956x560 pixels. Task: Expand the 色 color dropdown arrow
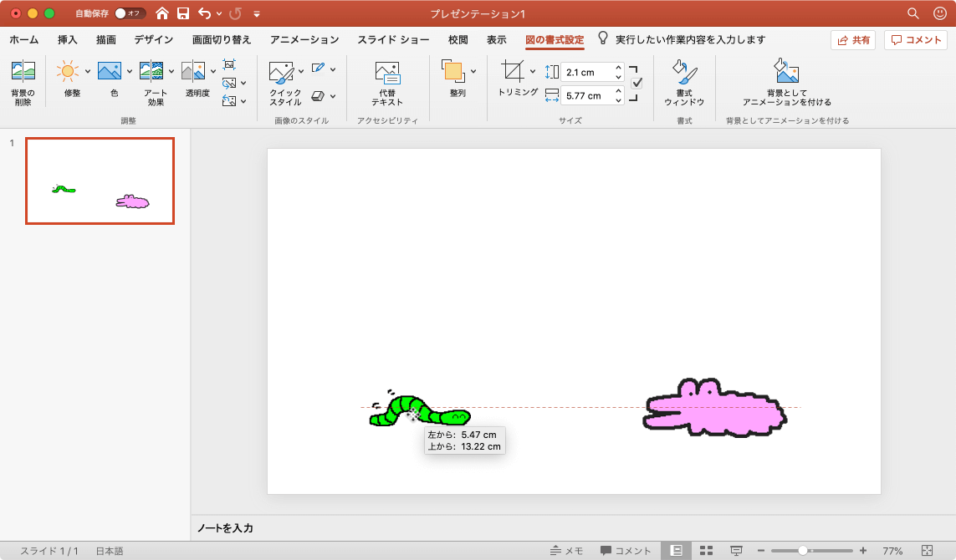click(x=130, y=71)
